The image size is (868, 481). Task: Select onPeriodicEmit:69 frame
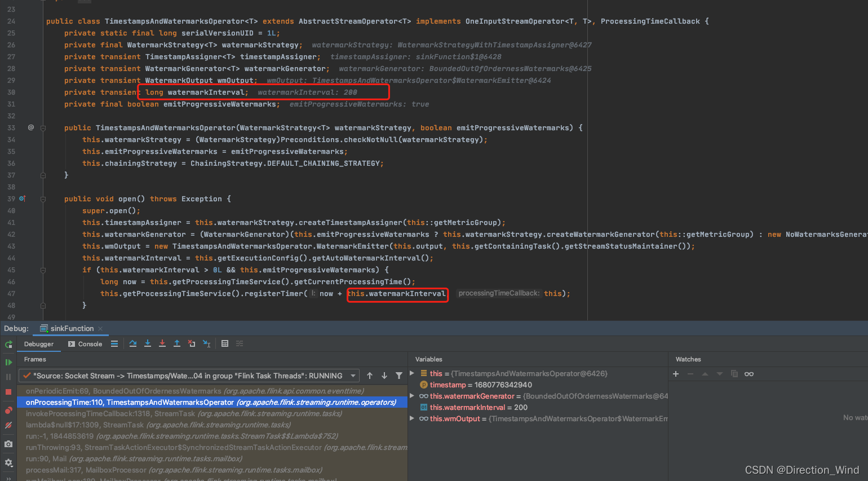[212, 391]
